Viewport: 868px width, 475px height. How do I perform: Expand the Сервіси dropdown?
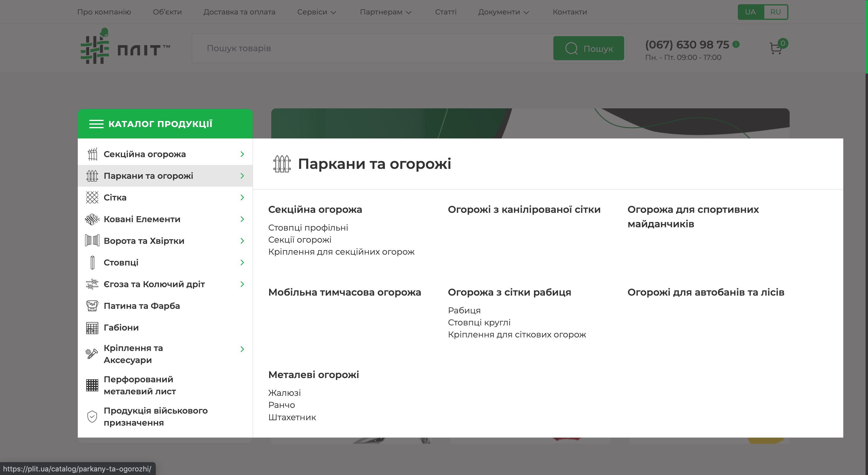(x=316, y=12)
